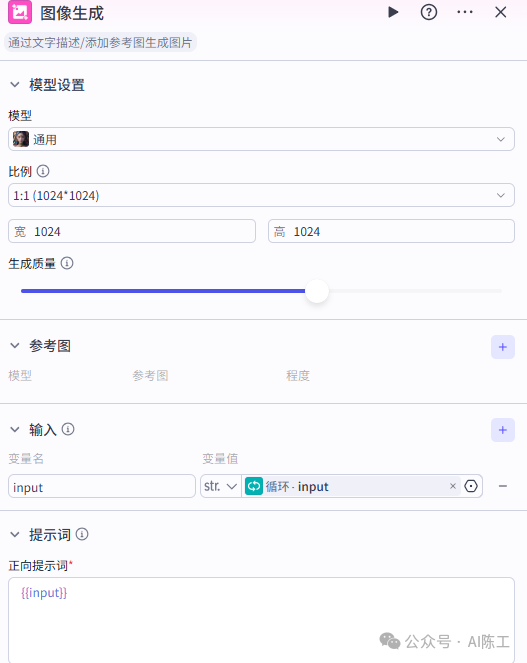This screenshot has height=663, width=527.
Task: Collapse the 提示词 section
Action: 15,535
